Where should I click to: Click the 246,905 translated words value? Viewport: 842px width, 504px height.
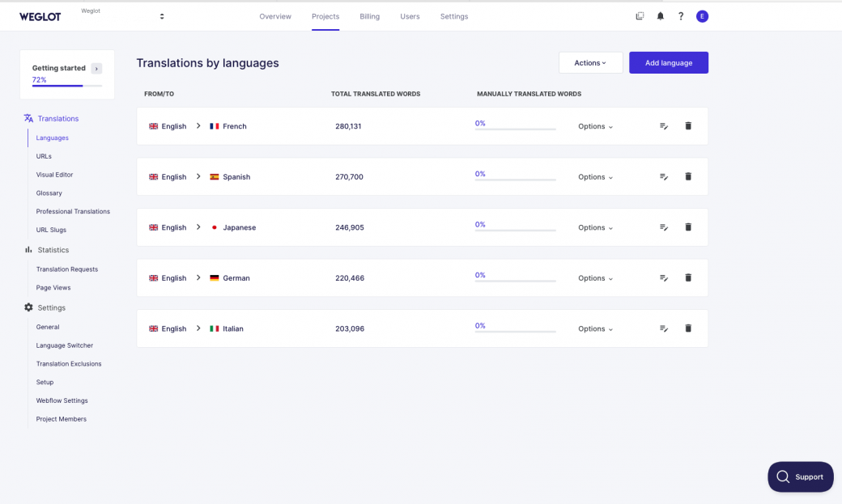pos(350,227)
